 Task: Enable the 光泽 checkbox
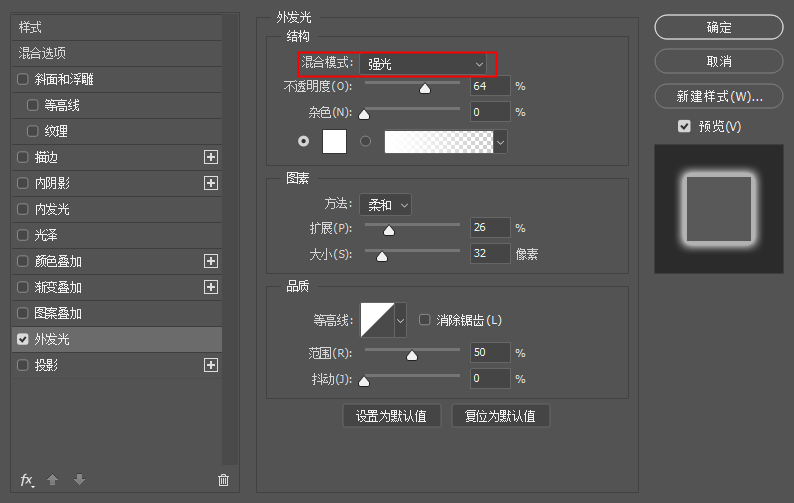(23, 235)
